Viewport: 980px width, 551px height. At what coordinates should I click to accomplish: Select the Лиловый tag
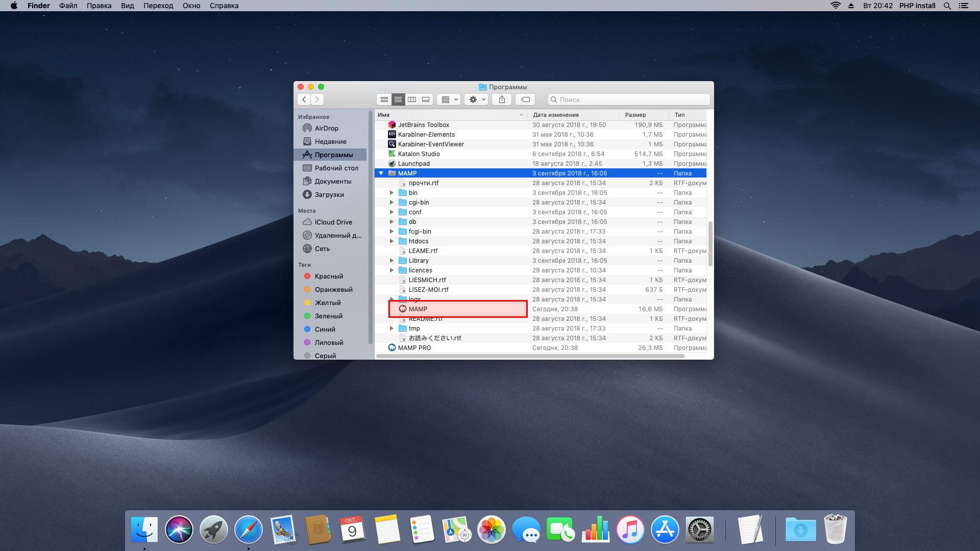330,343
